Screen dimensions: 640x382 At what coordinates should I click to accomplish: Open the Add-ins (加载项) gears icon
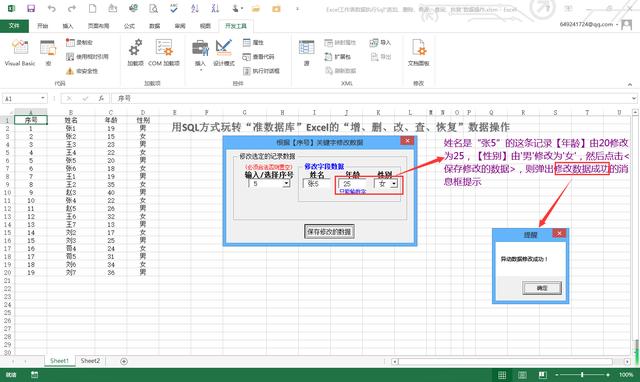pyautogui.click(x=135, y=53)
